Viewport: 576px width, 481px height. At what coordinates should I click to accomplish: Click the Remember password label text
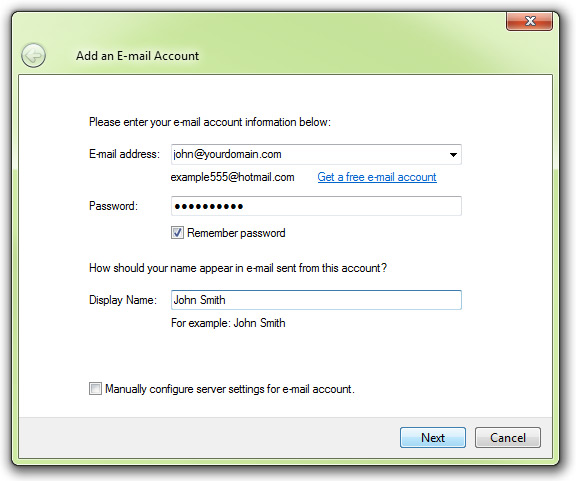coord(236,233)
